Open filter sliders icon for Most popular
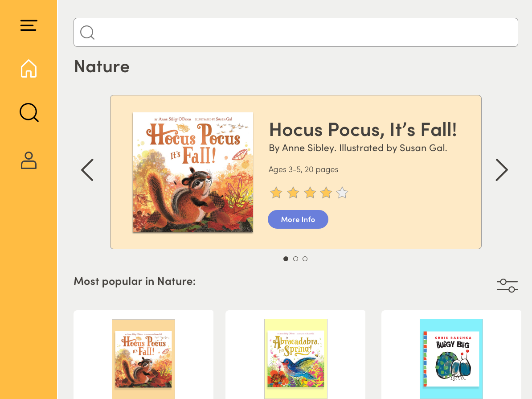The image size is (532, 399). [507, 286]
